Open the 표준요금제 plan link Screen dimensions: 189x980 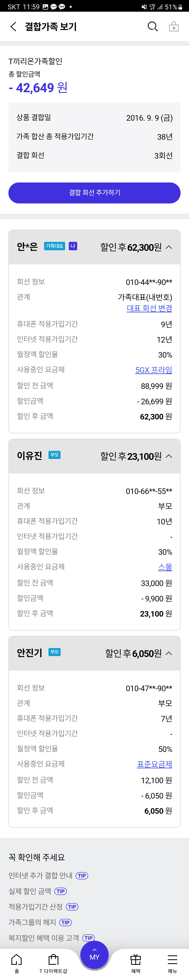click(155, 764)
